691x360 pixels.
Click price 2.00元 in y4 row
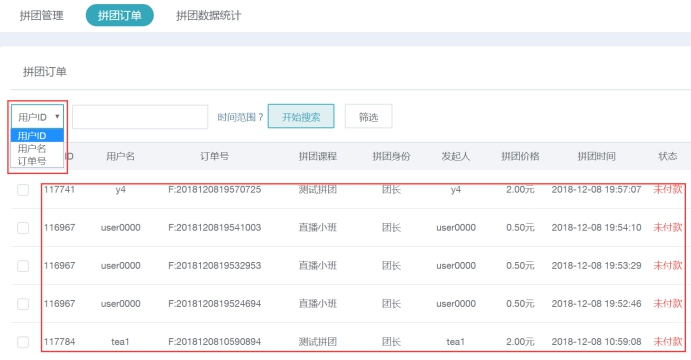[x=520, y=189]
